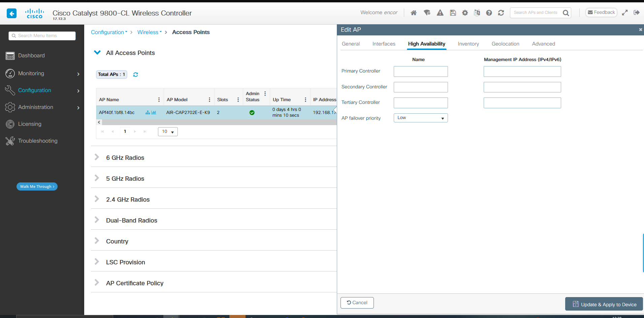The image size is (644, 318).
Task: Start the Walk Me Through guide
Action: tap(37, 186)
